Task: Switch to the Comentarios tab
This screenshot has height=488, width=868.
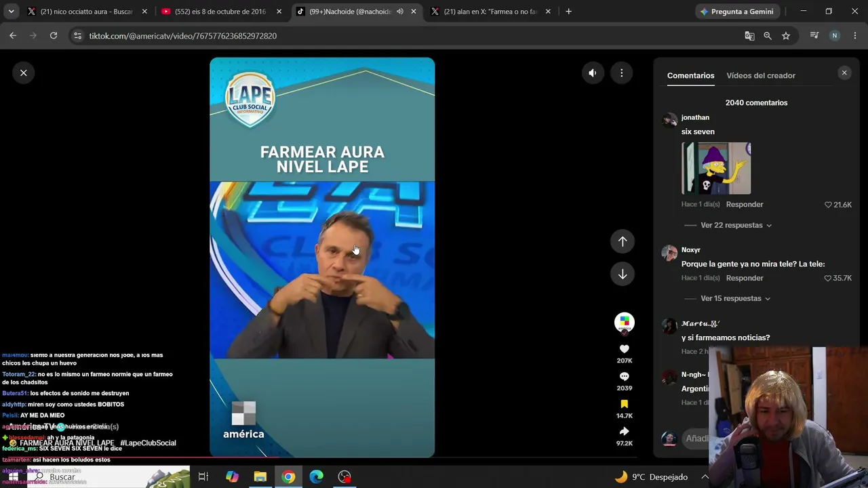Action: click(x=690, y=75)
